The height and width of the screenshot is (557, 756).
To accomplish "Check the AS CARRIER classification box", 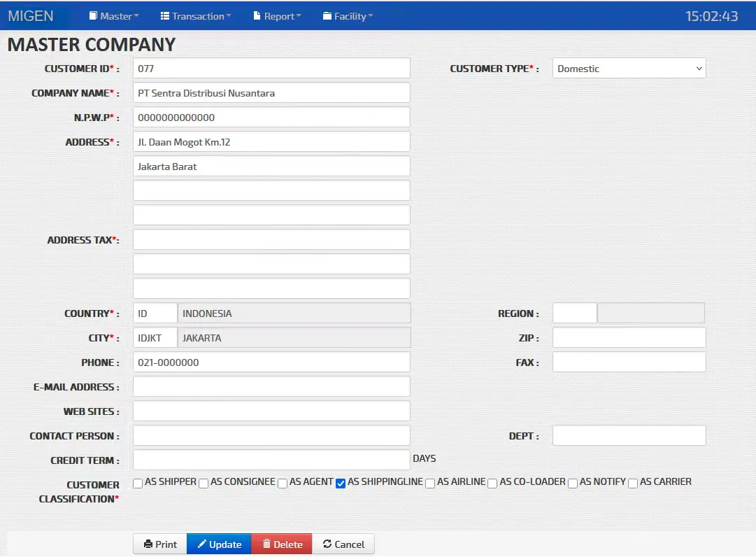I will coord(633,484).
